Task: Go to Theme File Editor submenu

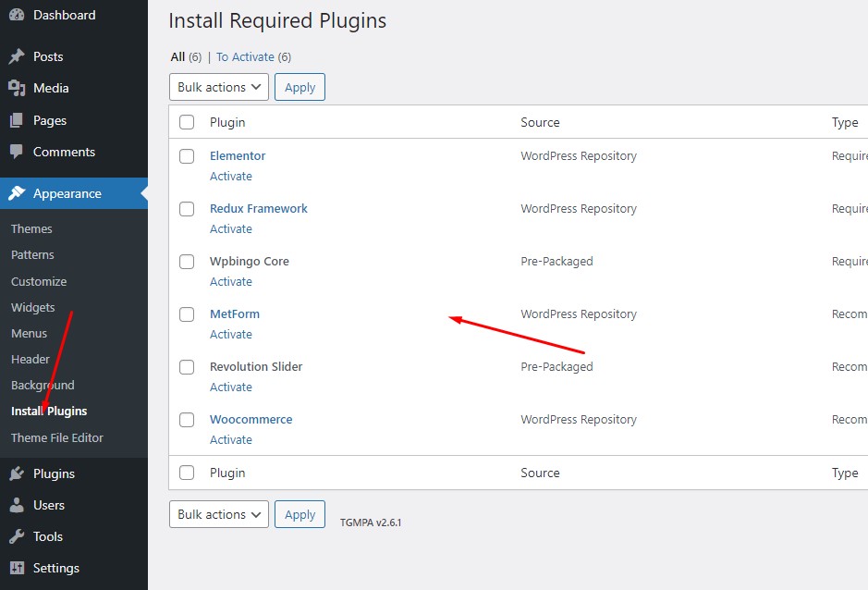Action: [57, 437]
